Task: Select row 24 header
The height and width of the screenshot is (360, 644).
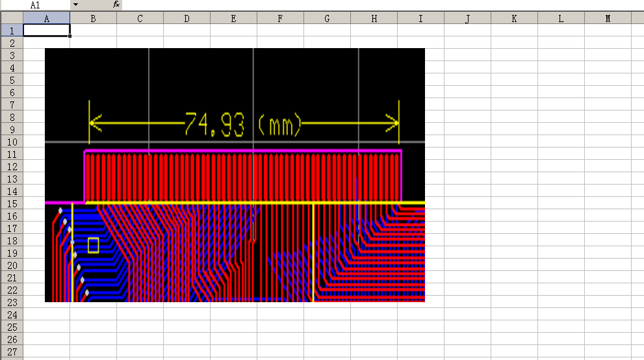Action: coord(12,315)
